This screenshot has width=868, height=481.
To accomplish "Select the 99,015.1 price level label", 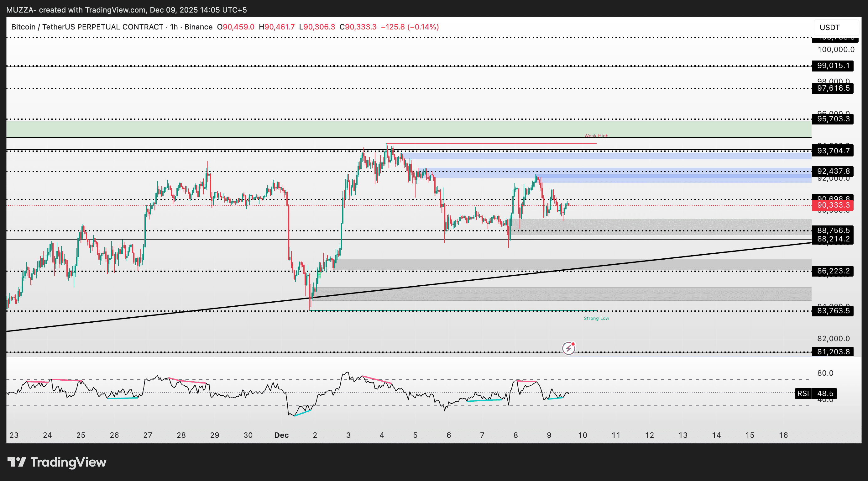I will point(833,66).
